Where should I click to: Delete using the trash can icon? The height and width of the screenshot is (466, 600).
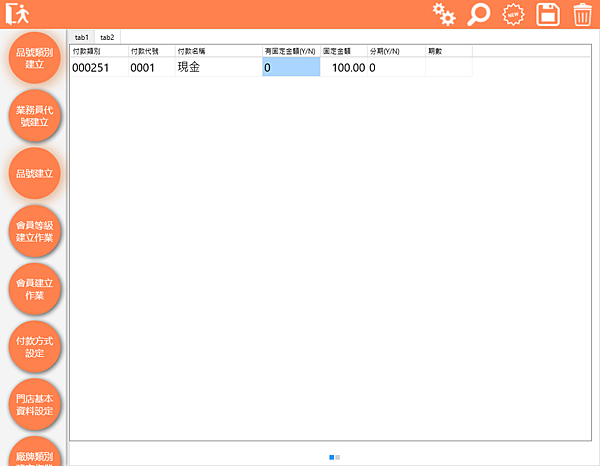coord(582,15)
